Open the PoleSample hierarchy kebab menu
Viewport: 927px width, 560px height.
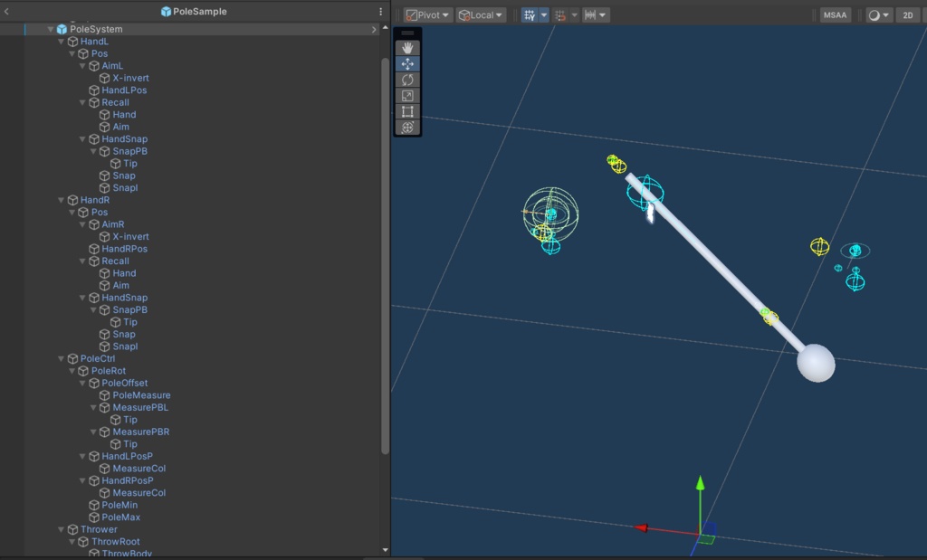click(381, 11)
